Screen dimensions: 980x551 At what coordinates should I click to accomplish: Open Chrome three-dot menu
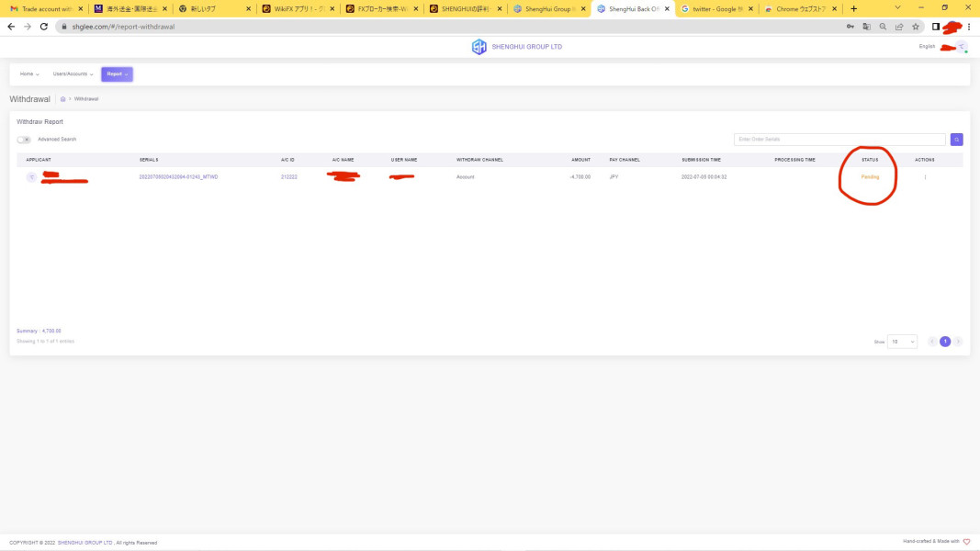(x=969, y=27)
